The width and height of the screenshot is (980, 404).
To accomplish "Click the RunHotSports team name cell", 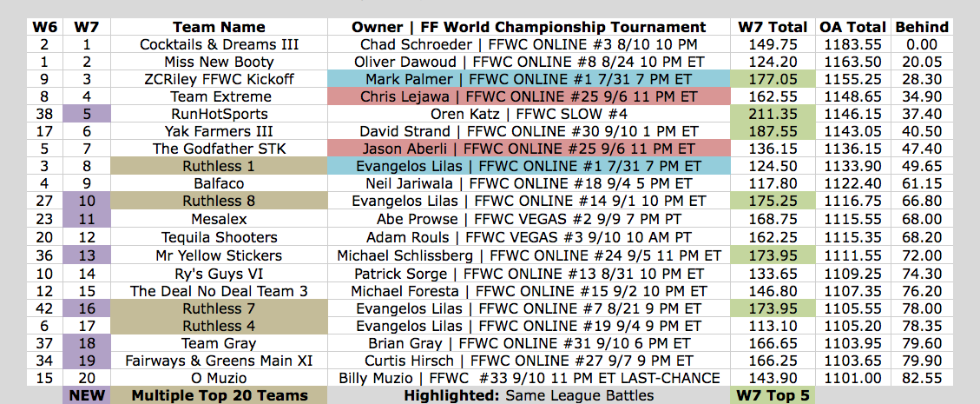I will point(219,114).
